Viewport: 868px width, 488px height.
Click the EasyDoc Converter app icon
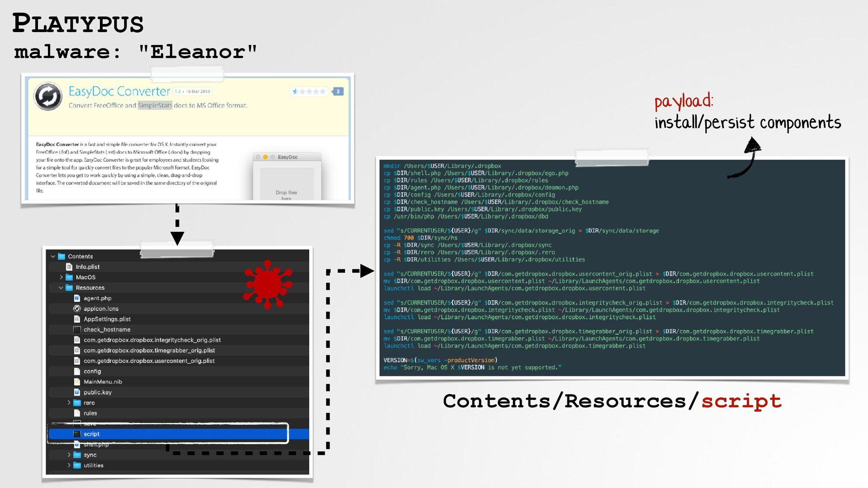48,96
